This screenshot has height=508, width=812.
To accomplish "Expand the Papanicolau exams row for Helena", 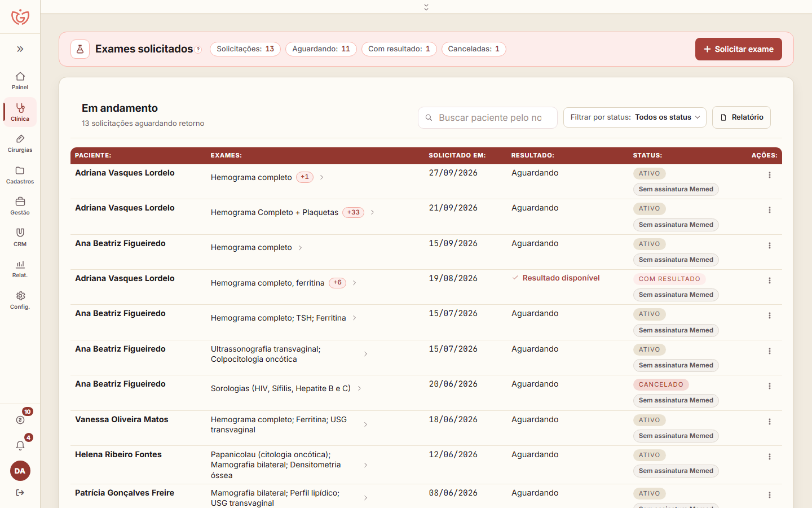I will click(366, 465).
